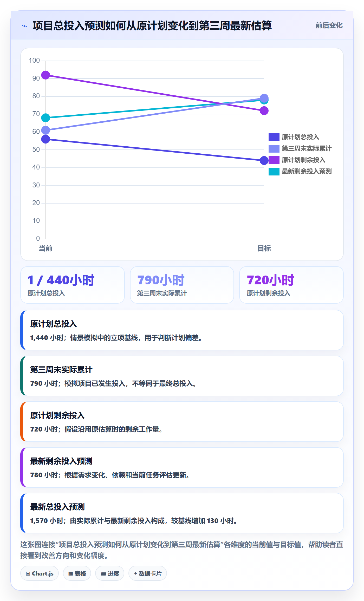Image resolution: width=364 pixels, height=601 pixels.
Task: Click the legend label 第三周末实际累计
Action: (x=307, y=148)
